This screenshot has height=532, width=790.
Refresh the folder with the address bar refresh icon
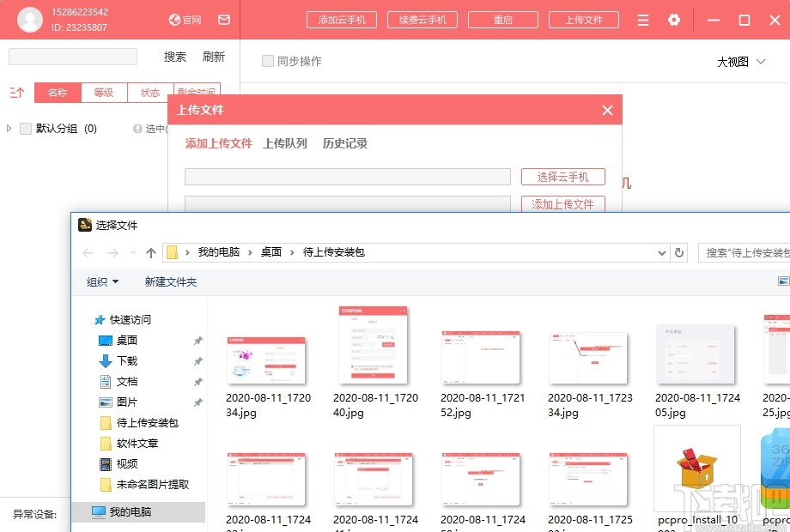678,252
